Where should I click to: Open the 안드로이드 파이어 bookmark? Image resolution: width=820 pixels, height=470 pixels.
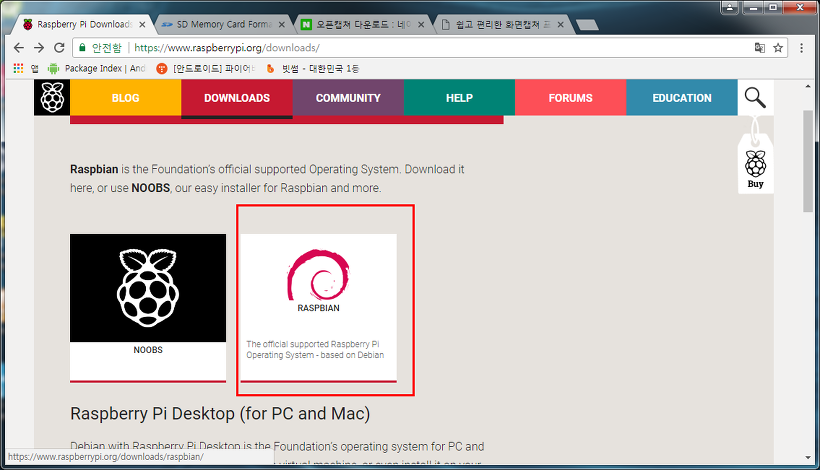(x=206, y=68)
